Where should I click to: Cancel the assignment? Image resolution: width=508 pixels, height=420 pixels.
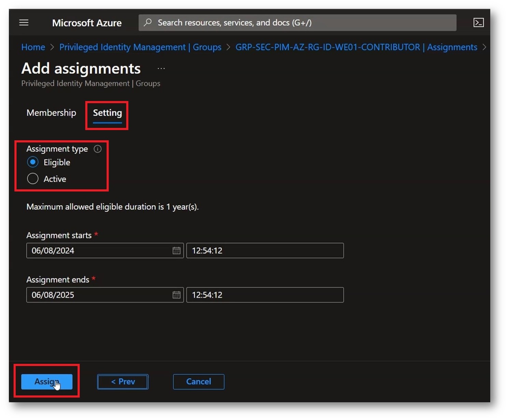(x=198, y=381)
